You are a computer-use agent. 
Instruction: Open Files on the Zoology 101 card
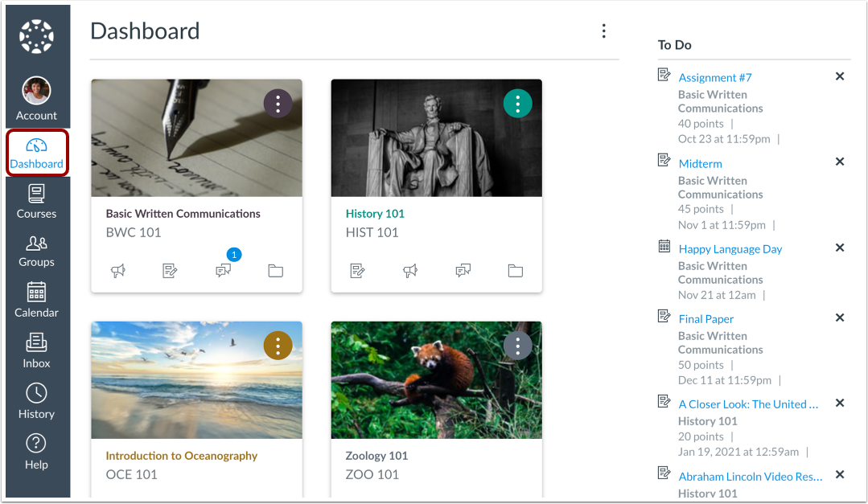515,502
